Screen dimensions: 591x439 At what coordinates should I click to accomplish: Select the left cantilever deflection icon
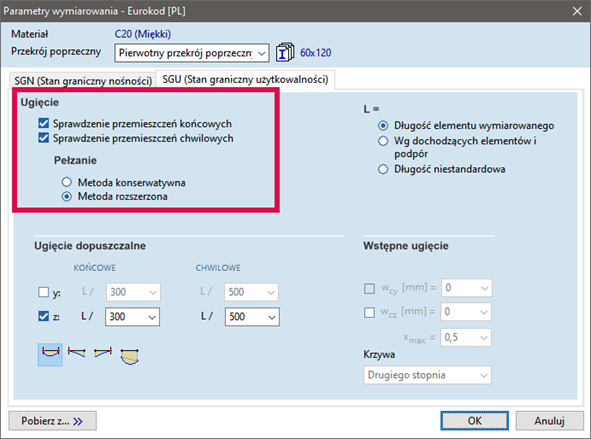click(x=77, y=353)
